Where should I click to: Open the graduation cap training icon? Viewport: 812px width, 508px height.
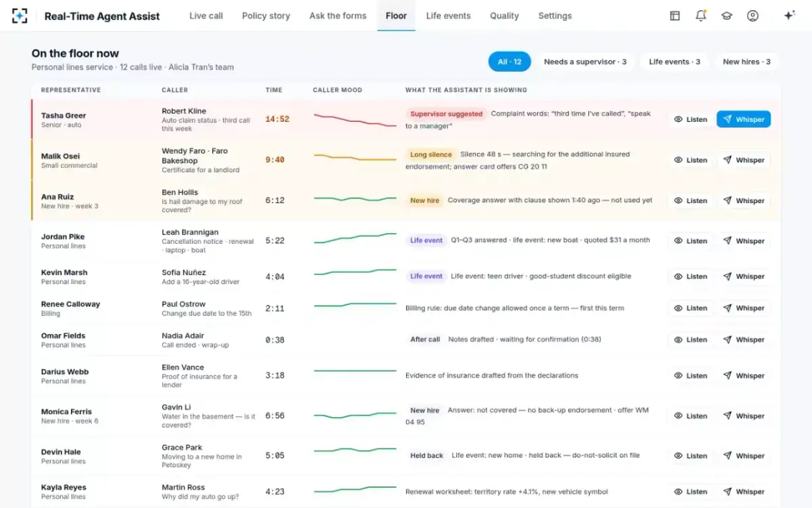click(x=727, y=16)
